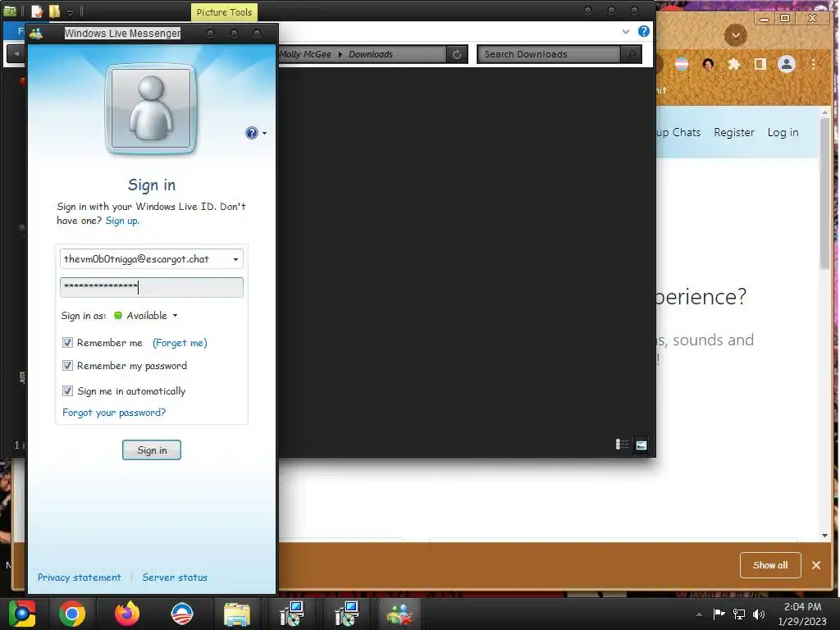Open the email address dropdown

coord(235,259)
